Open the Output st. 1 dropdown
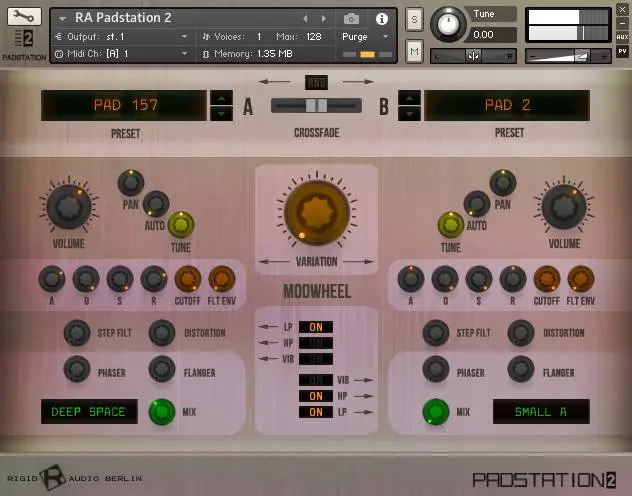632x496 pixels. pos(121,37)
